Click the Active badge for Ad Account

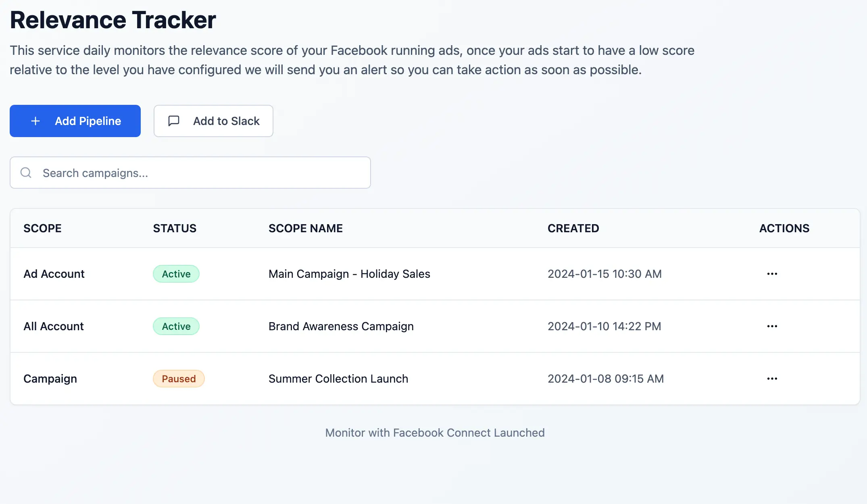click(x=176, y=274)
